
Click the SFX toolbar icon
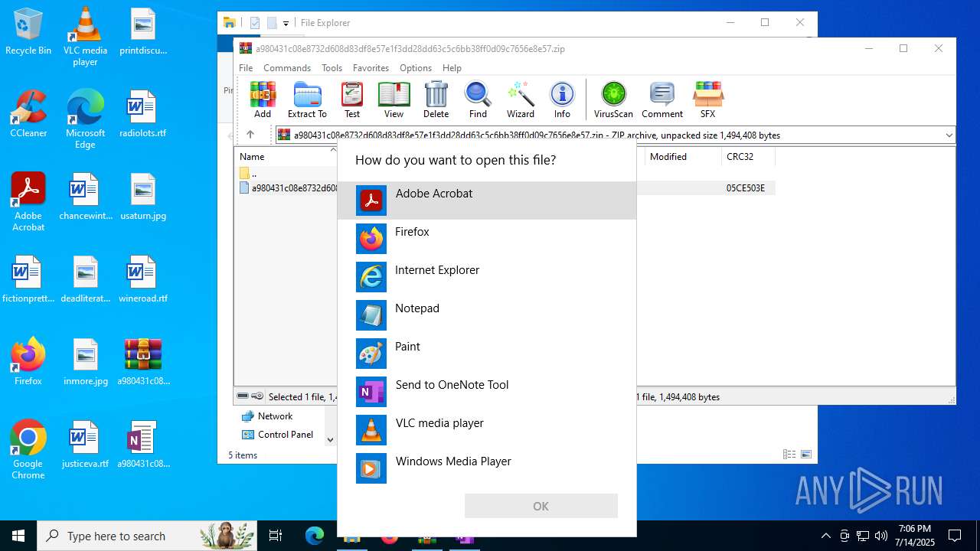[707, 100]
